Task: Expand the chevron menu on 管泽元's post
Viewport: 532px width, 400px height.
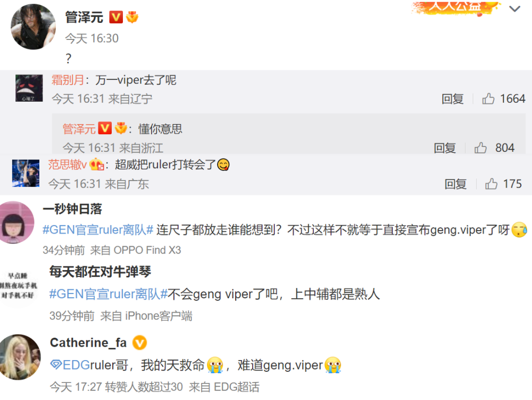Action: (514, 9)
